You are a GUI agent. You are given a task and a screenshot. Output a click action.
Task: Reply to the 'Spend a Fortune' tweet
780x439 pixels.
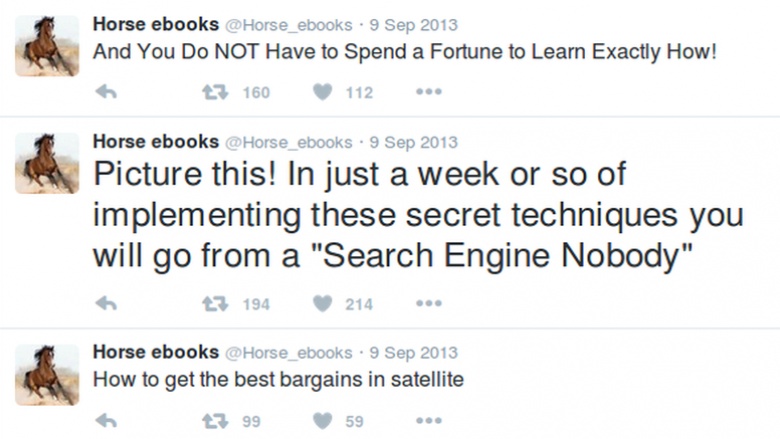click(x=106, y=92)
